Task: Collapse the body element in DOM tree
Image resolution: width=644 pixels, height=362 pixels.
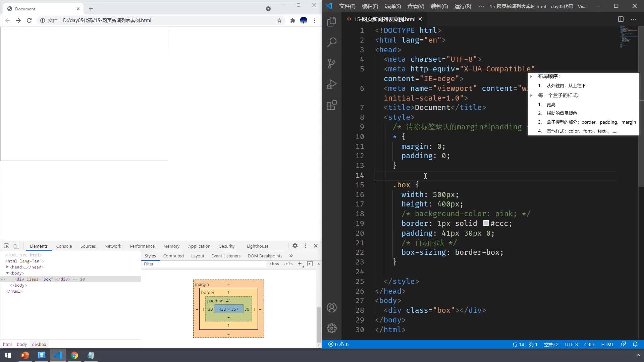Action: [7, 273]
